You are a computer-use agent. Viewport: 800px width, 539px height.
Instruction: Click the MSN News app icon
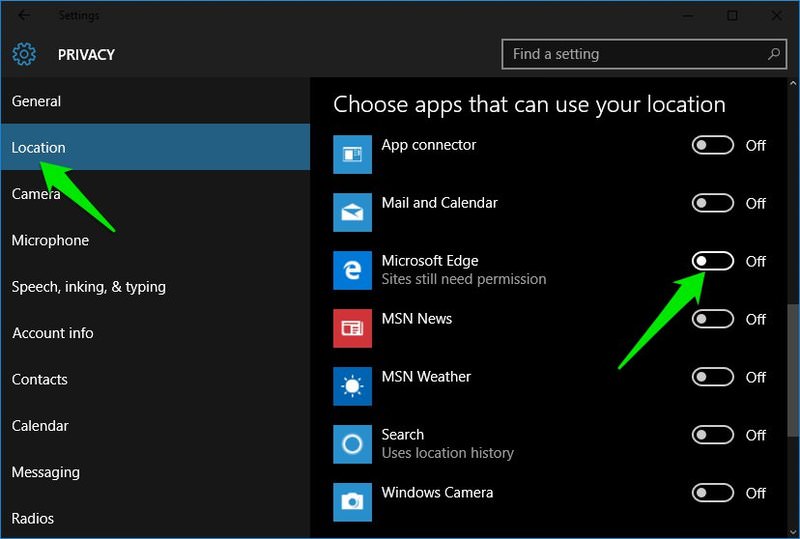click(x=352, y=328)
